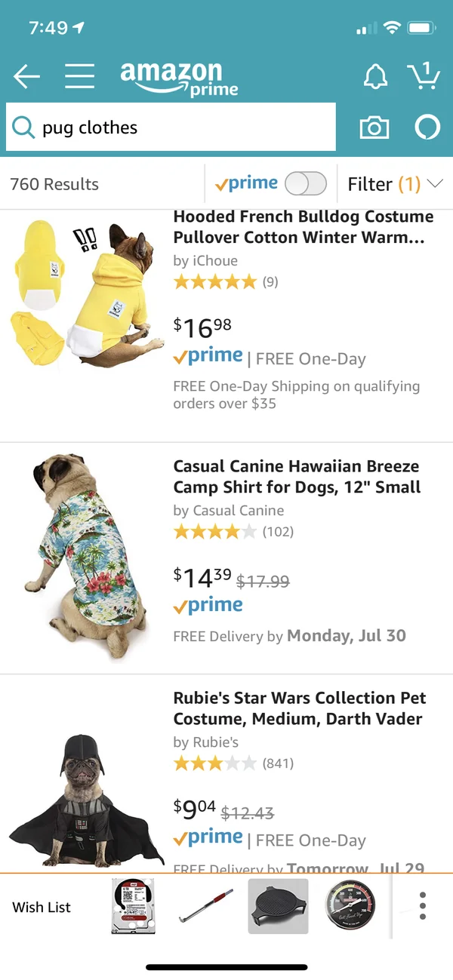This screenshot has width=453, height=980.
Task: Tap the back arrow icon
Action: point(26,75)
